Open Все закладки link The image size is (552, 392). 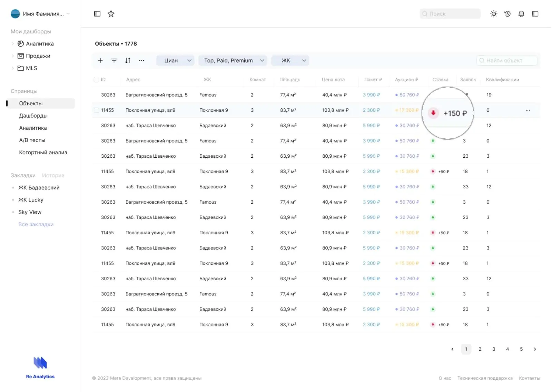pyautogui.click(x=36, y=224)
